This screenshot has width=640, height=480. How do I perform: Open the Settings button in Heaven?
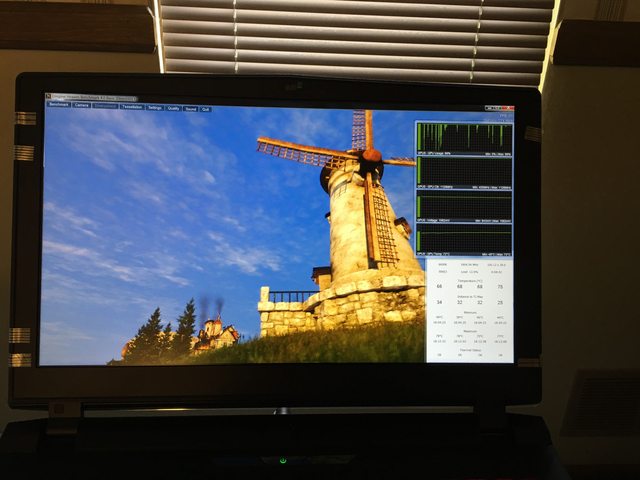pos(155,108)
